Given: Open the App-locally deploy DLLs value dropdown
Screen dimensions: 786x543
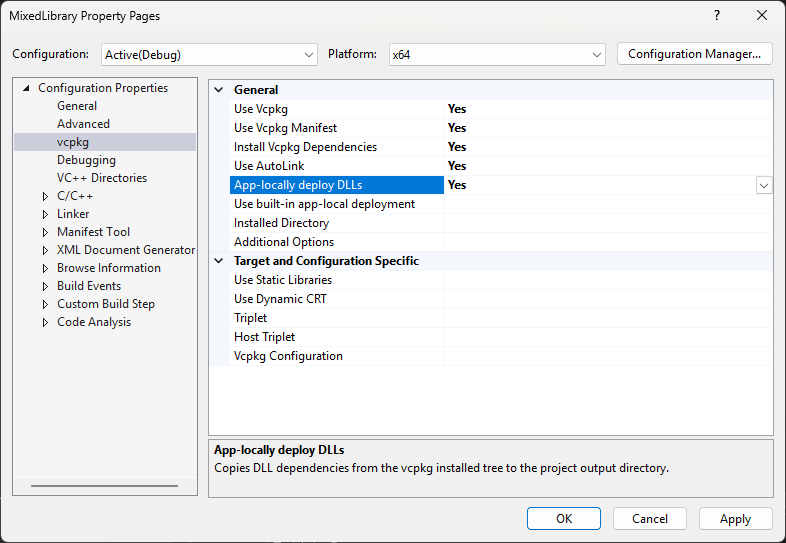Looking at the screenshot, I should click(763, 186).
